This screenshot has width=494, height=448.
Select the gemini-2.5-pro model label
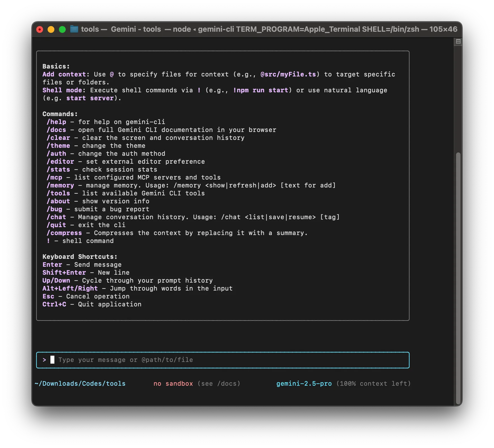pos(304,383)
